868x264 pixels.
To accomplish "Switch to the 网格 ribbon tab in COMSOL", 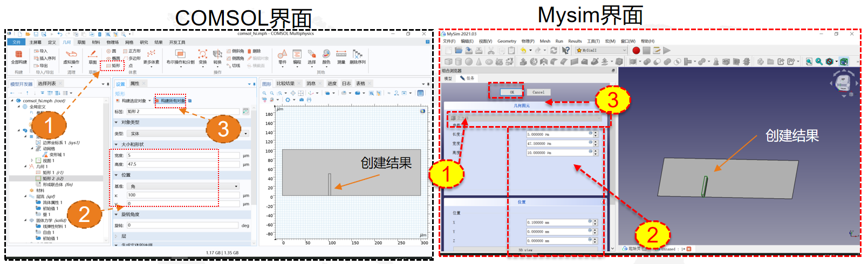I will coord(129,42).
